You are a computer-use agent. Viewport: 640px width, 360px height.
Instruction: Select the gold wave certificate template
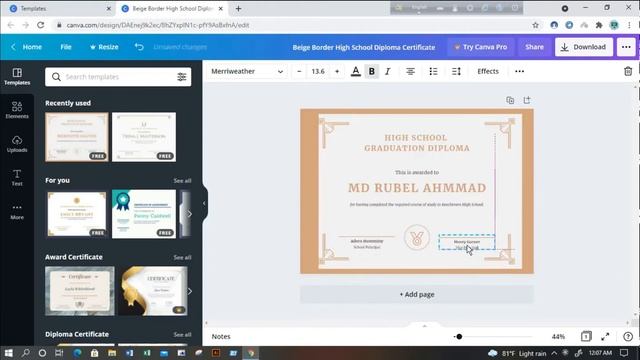coord(153,291)
